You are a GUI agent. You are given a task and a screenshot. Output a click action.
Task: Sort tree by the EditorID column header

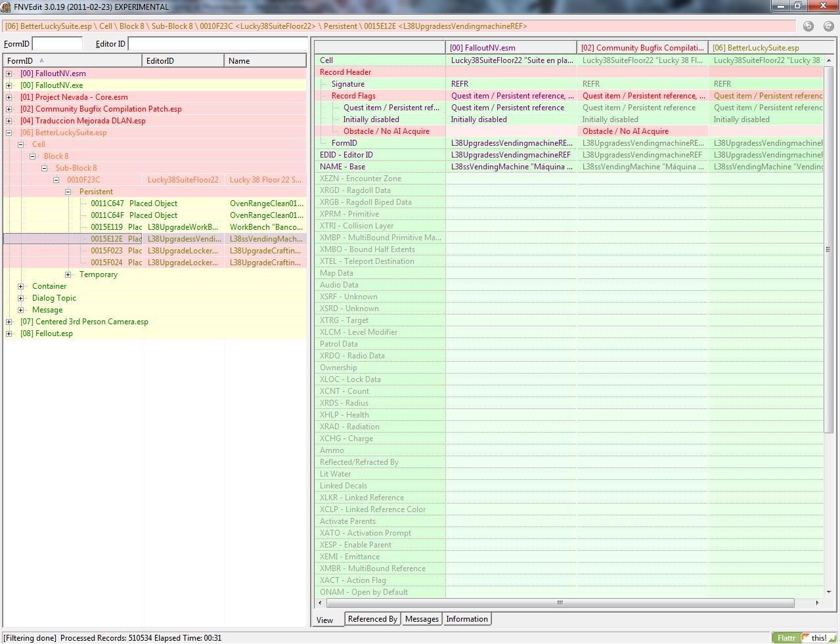coord(183,60)
